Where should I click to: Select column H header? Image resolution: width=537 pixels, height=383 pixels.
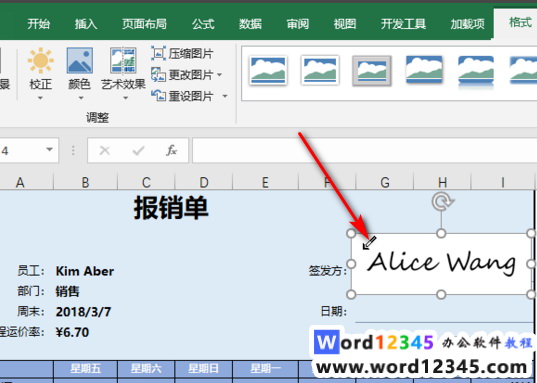pos(442,182)
